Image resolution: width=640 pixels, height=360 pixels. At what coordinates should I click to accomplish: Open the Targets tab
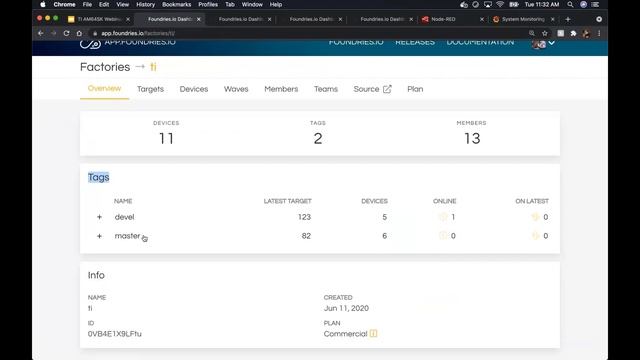(150, 89)
